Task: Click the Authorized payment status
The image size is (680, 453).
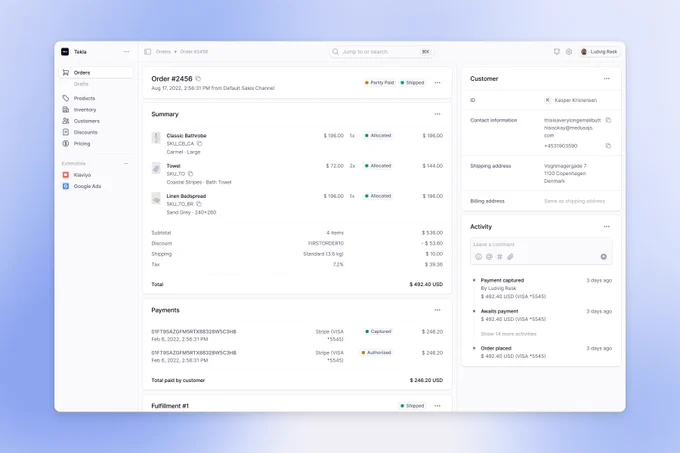Action: [376, 352]
